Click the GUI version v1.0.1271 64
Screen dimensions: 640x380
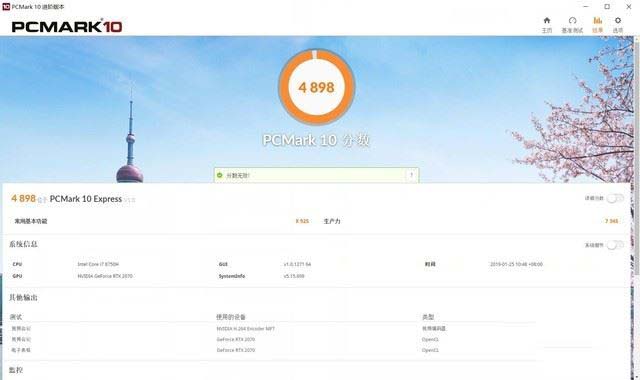point(297,264)
